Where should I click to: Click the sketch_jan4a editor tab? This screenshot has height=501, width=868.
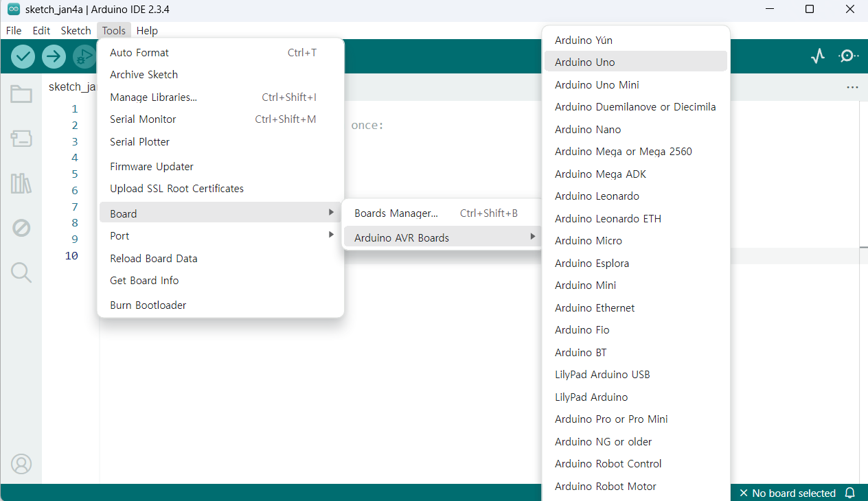pos(71,86)
